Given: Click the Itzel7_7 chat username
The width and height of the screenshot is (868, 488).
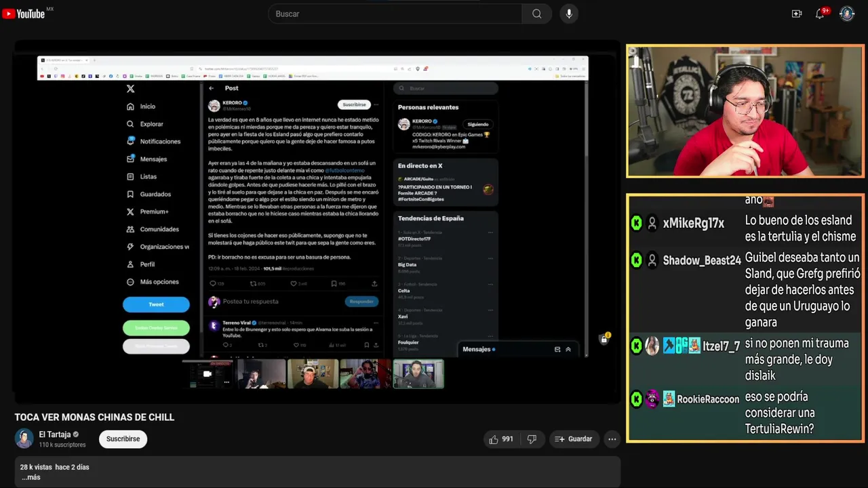Looking at the screenshot, I should pyautogui.click(x=721, y=346).
